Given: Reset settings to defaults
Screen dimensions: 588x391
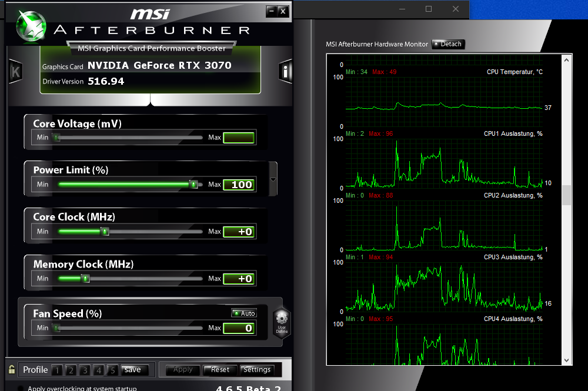Looking at the screenshot, I should 220,370.
